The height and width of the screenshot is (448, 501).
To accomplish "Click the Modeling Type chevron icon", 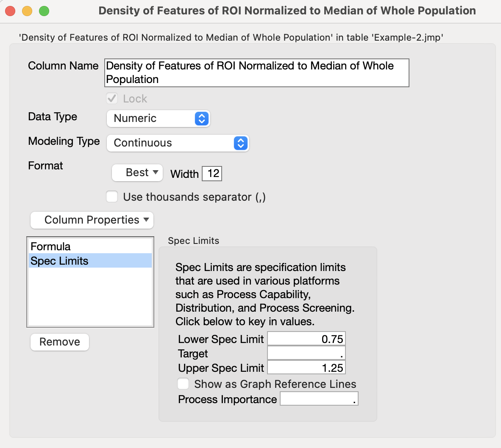I will click(240, 143).
